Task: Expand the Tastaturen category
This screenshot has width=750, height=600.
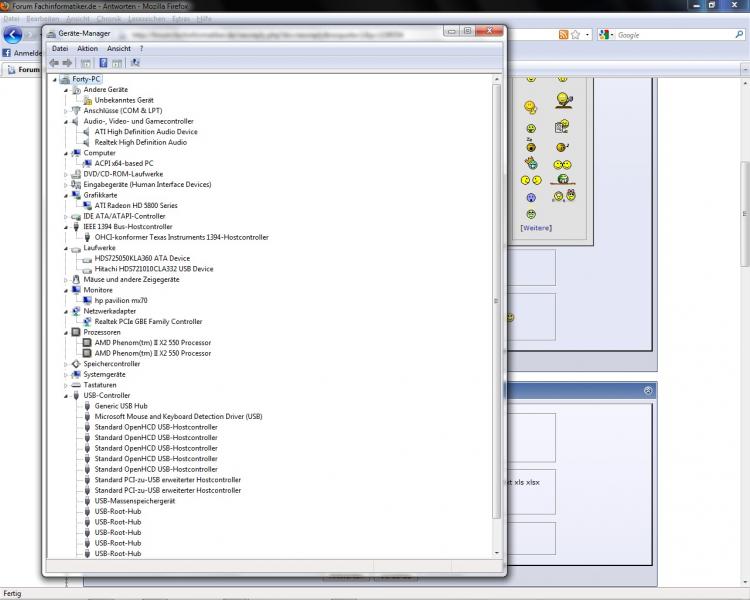Action: tap(66, 385)
